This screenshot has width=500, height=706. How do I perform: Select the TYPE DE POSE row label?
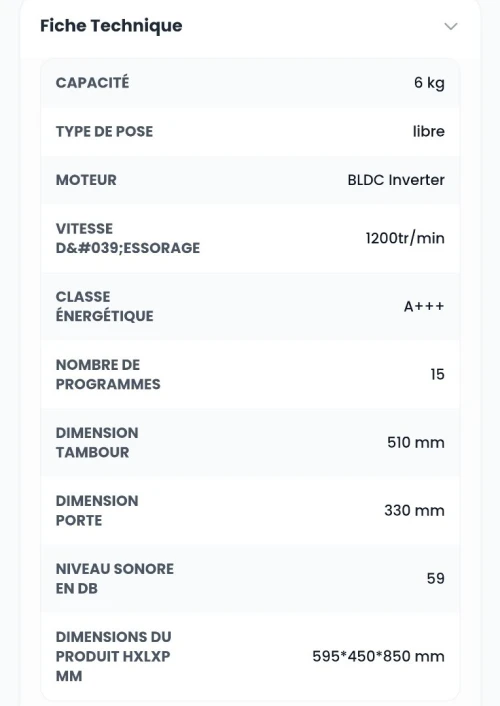tap(105, 131)
